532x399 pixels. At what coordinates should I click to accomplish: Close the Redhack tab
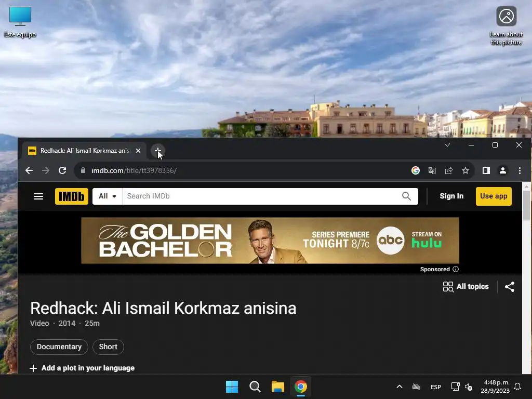click(x=138, y=151)
